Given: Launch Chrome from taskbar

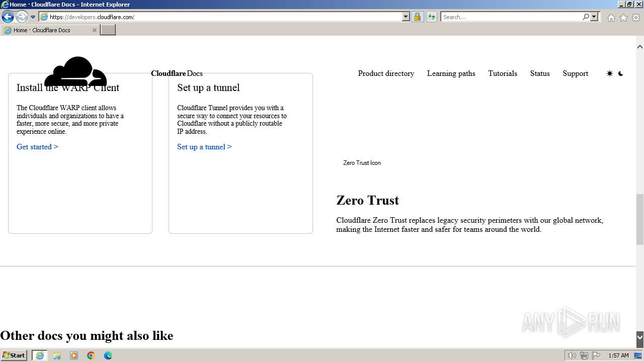Looking at the screenshot, I should tap(91, 355).
